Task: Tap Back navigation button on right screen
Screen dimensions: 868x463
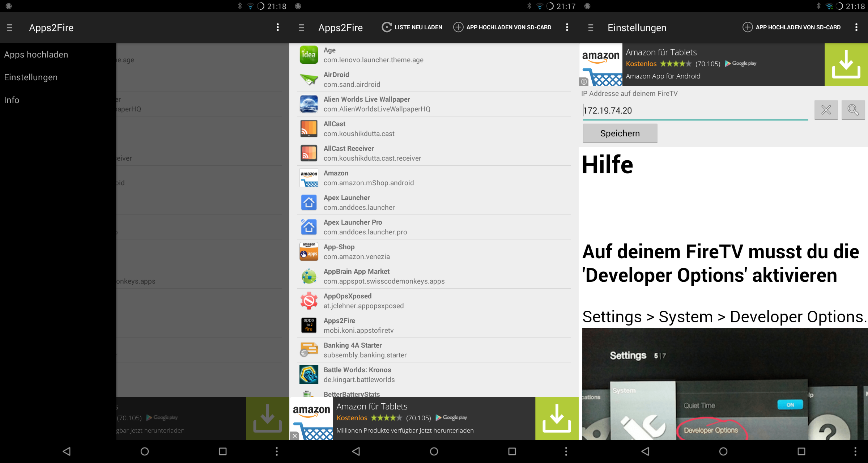Action: 645,451
